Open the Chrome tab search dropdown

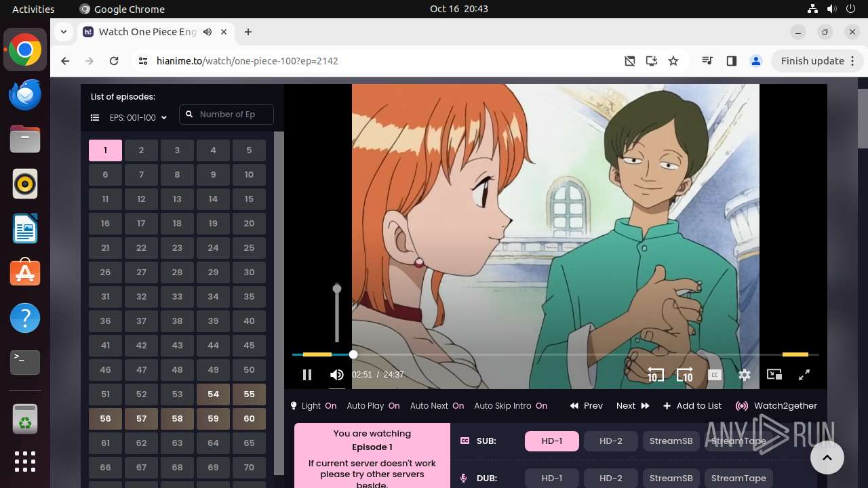(63, 32)
